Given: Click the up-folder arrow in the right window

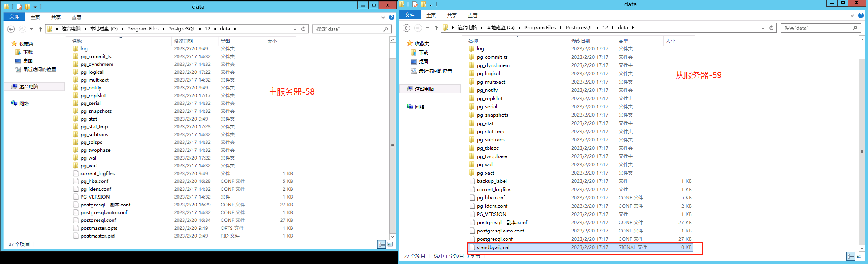Looking at the screenshot, I should [436, 28].
